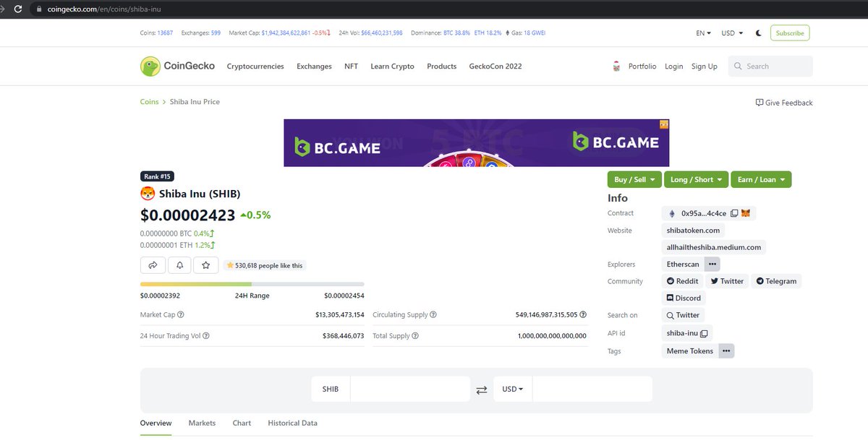Click the share arrow button under price

click(153, 265)
